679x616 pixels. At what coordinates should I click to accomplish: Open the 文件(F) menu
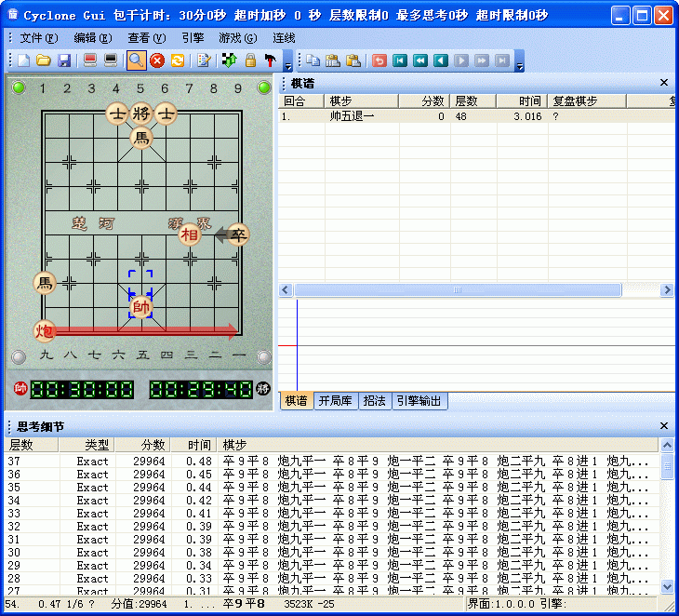(38, 38)
